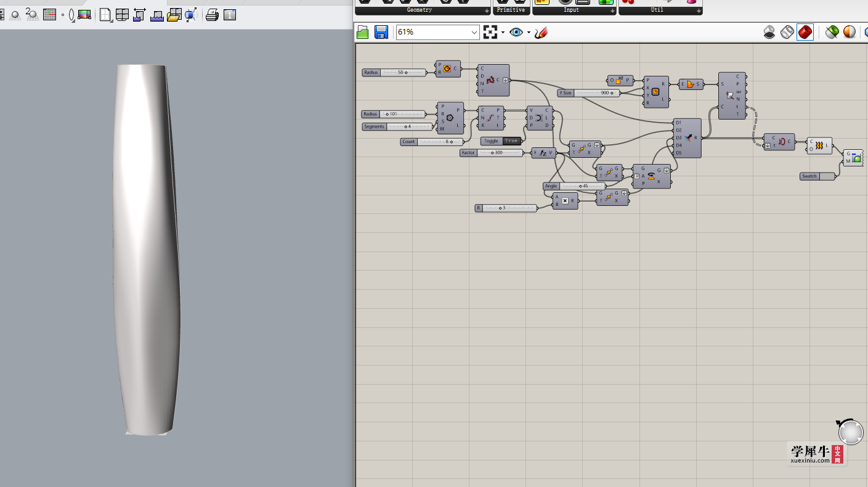Click the '2' sphere render icon in Rhino toolbar
This screenshot has width=868, height=487.
click(32, 15)
